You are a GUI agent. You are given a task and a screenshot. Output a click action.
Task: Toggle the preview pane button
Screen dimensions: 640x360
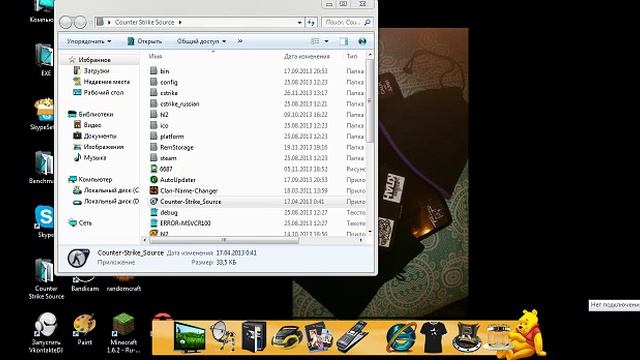[x=344, y=41]
